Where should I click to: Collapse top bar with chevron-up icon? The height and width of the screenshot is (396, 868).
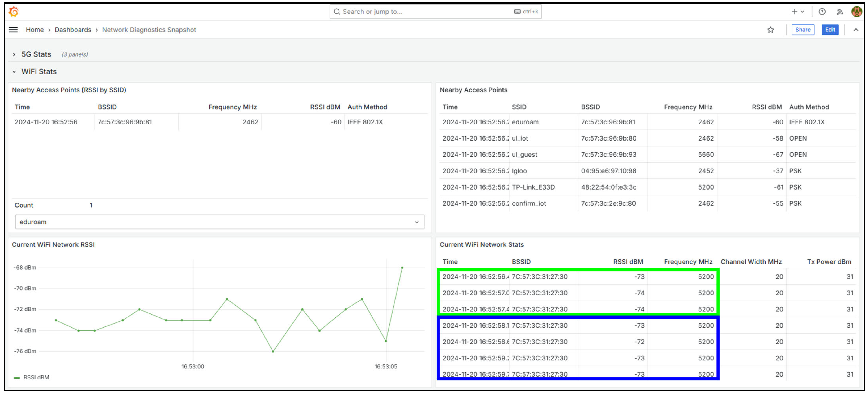(856, 30)
